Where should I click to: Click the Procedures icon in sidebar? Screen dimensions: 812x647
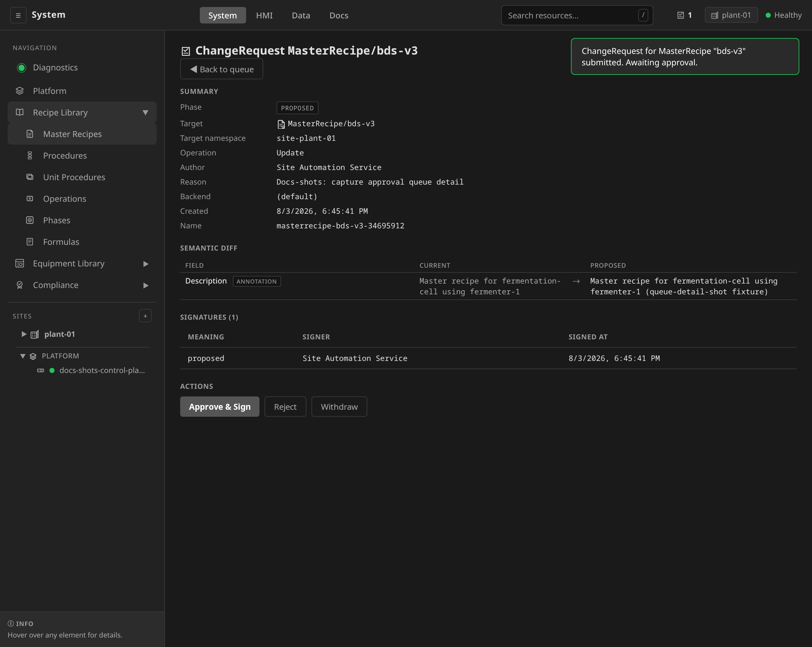(x=30, y=155)
